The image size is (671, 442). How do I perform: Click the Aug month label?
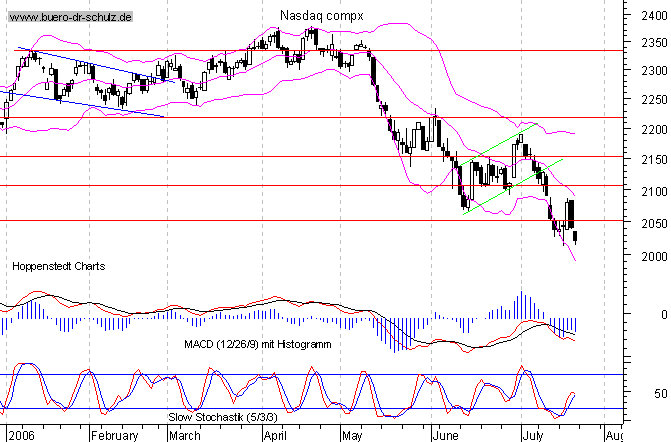614,436
